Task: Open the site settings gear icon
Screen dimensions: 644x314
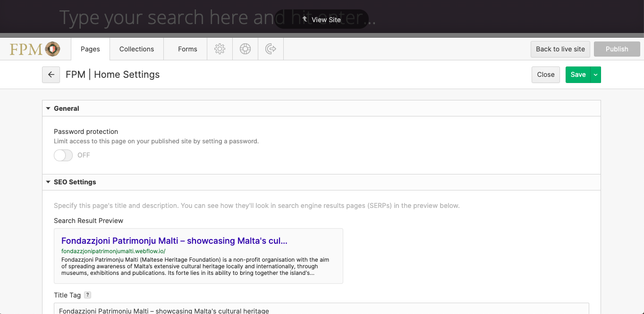Action: click(220, 49)
